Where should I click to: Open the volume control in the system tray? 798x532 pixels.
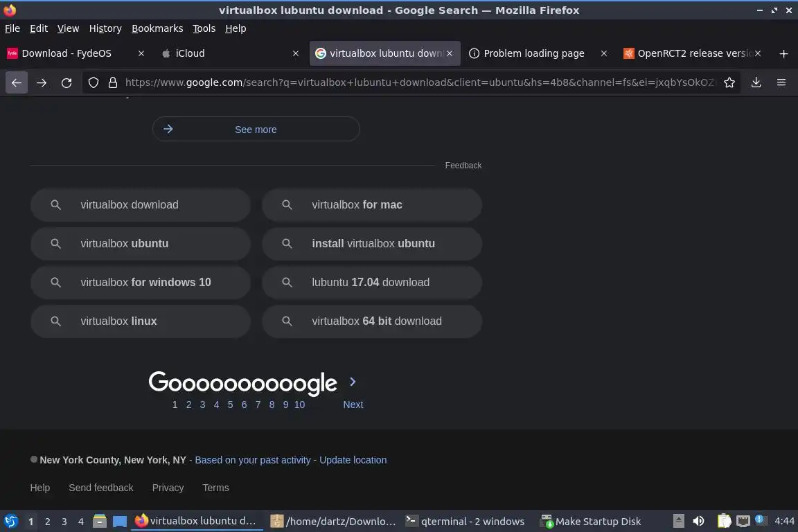699,522
